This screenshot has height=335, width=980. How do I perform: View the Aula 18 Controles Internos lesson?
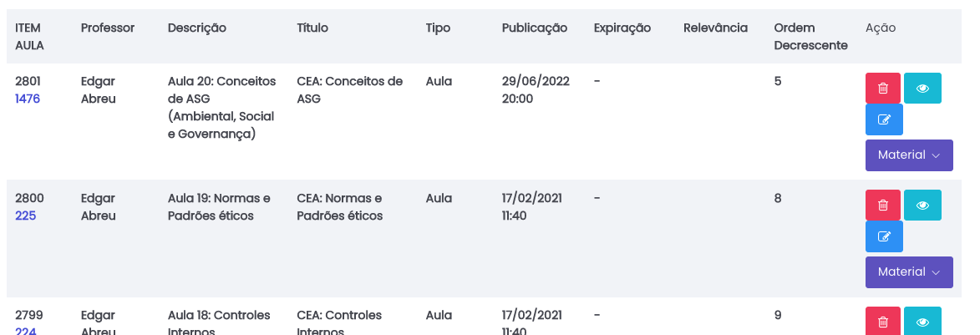click(x=922, y=322)
